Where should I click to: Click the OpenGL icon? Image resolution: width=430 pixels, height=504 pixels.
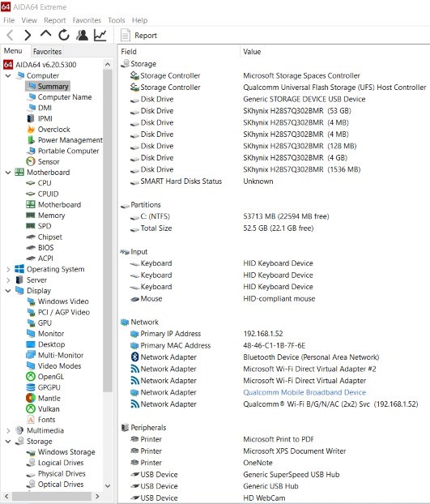coord(31,377)
